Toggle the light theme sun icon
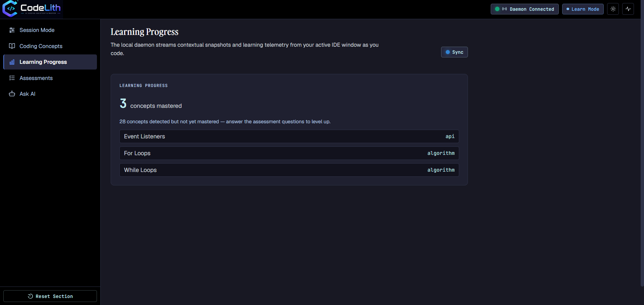 coord(613,9)
